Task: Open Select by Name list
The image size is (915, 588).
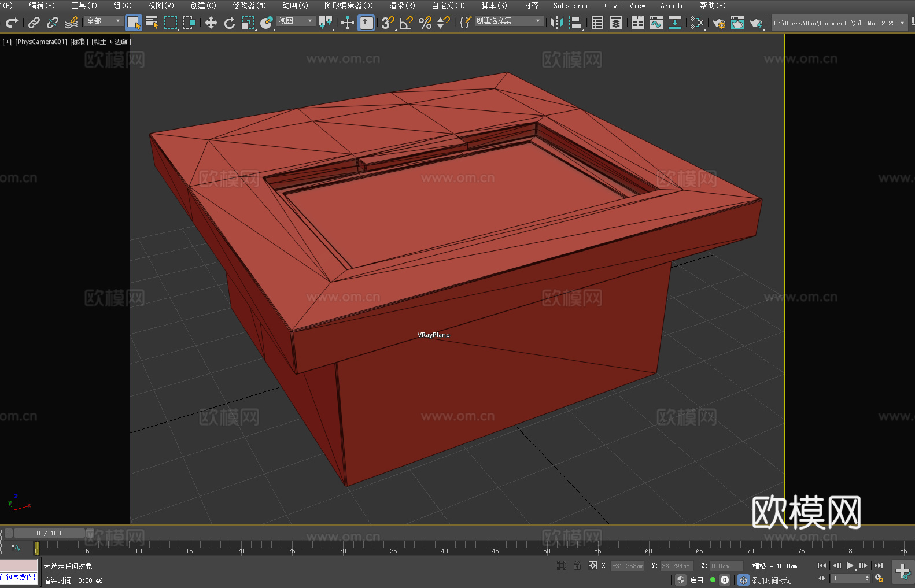Action: coord(152,23)
